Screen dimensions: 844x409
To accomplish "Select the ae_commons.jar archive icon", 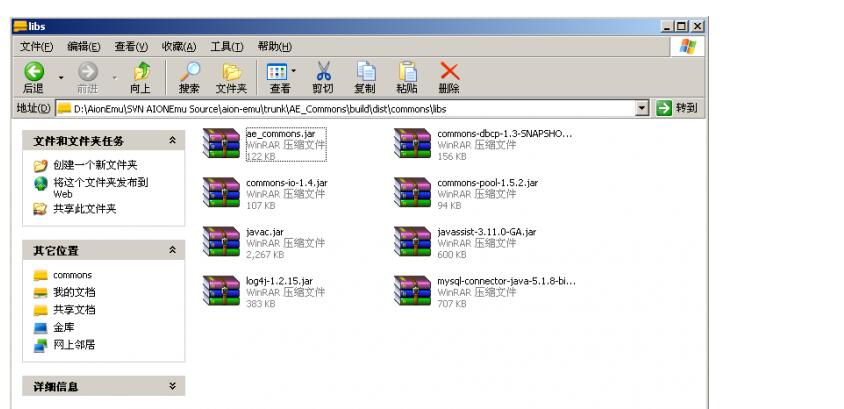I will [221, 143].
